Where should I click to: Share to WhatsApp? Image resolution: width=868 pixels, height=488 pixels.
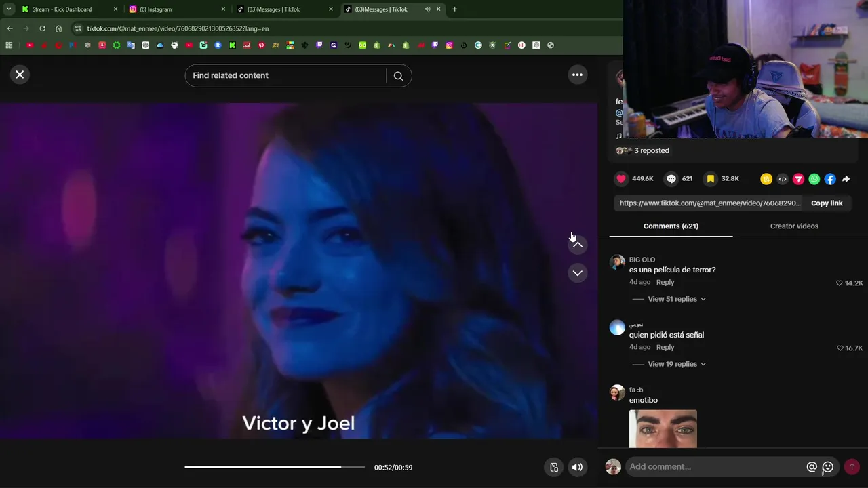(x=814, y=179)
